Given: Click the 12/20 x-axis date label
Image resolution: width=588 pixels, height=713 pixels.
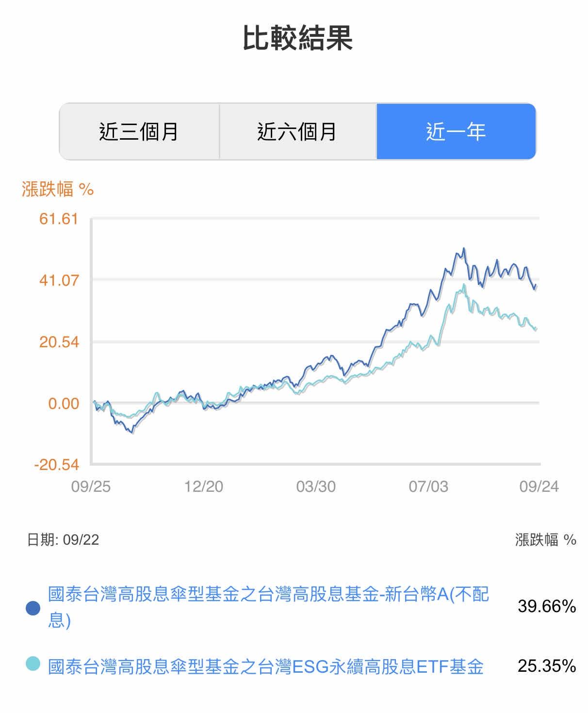Looking at the screenshot, I should click(x=203, y=486).
